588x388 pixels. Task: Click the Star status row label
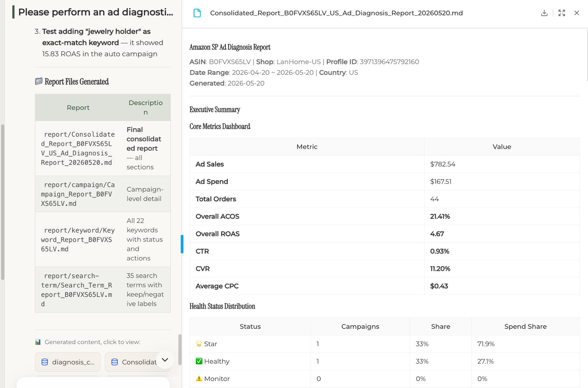click(x=206, y=344)
